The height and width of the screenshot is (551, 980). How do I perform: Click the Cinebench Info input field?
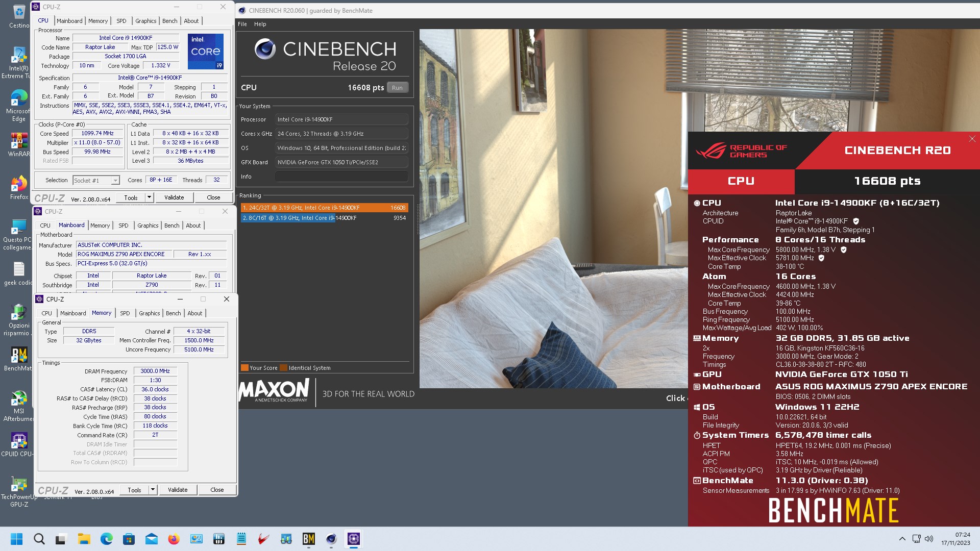[341, 177]
